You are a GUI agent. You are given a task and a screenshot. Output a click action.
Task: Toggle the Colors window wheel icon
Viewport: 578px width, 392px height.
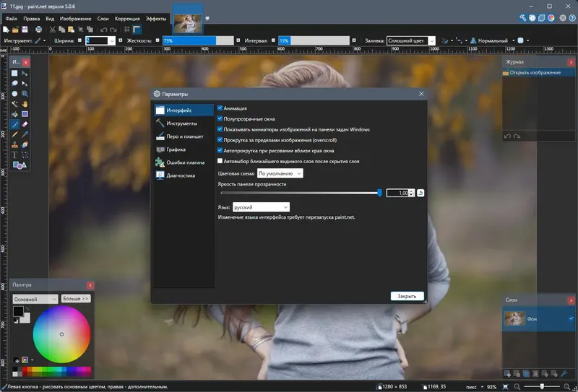pos(551,17)
